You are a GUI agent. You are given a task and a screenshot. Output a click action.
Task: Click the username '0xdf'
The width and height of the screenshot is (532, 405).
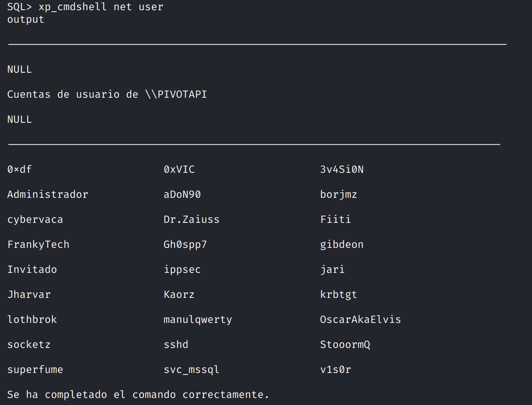19,170
